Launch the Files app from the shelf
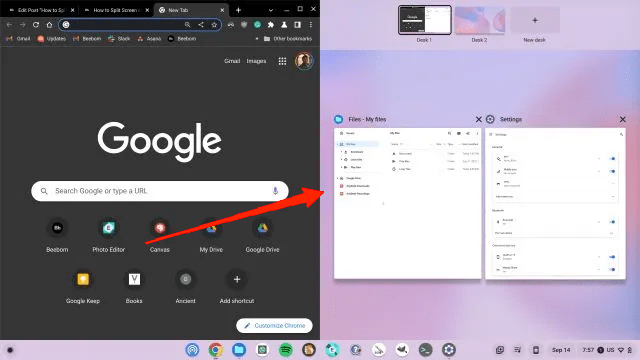Viewport: 640px width, 360px height. point(239,350)
